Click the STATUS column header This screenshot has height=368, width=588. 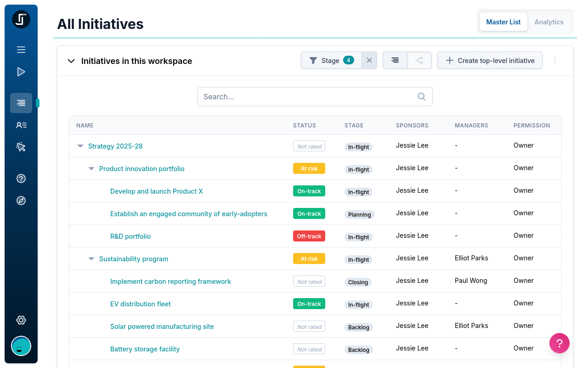(305, 126)
